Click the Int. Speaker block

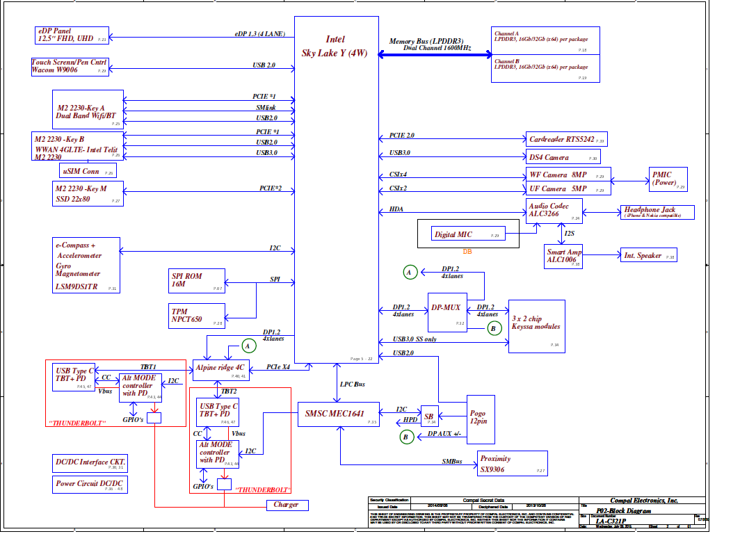pos(649,255)
